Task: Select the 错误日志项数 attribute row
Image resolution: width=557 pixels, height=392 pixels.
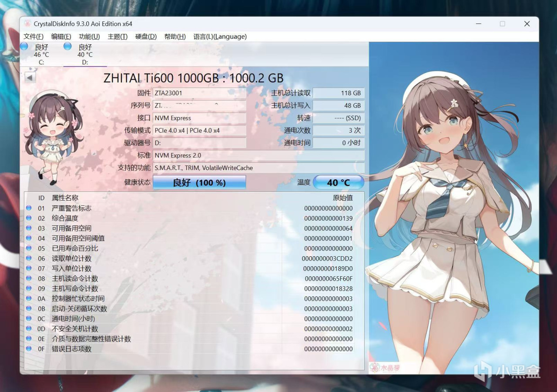Action: click(190, 349)
